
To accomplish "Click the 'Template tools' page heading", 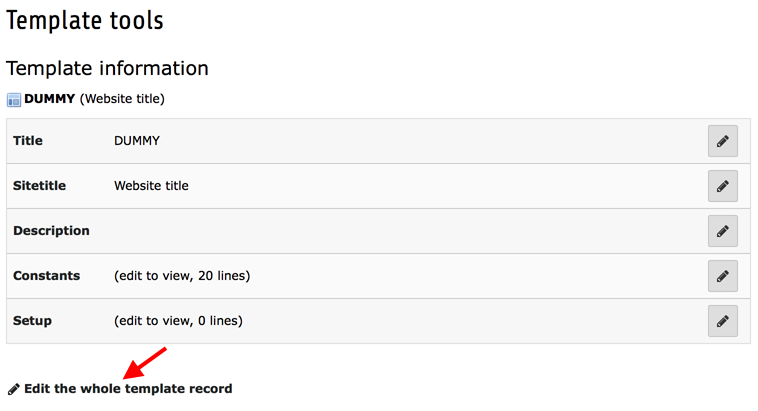I will pyautogui.click(x=84, y=19).
